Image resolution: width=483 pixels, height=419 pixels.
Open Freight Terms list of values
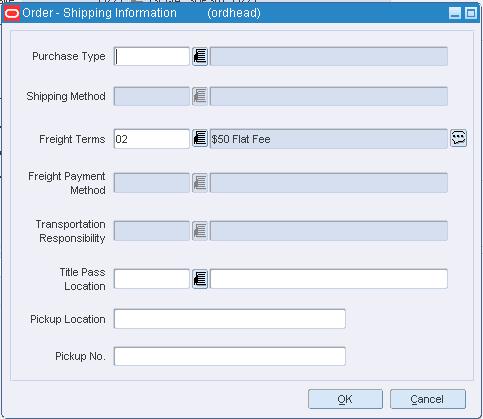pyautogui.click(x=200, y=139)
